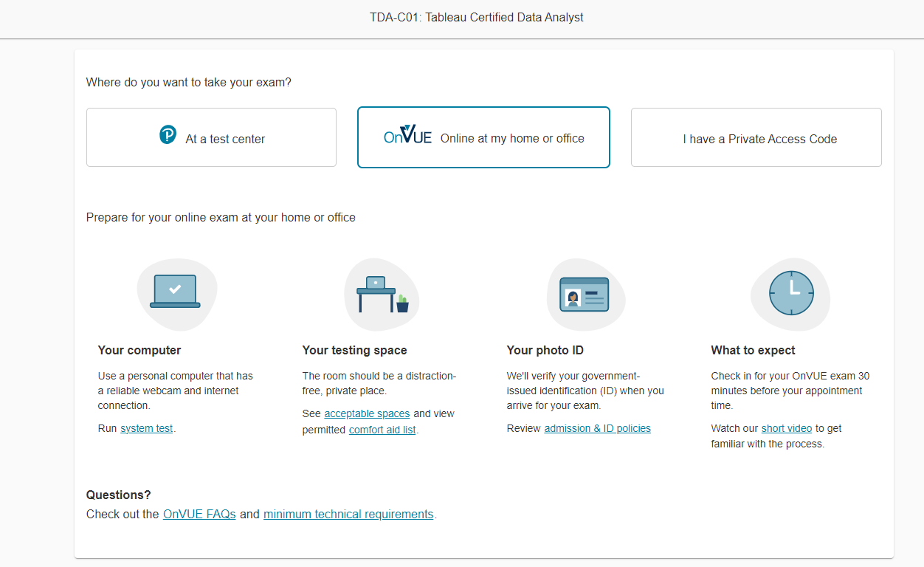Click the What to expect heading

(753, 350)
